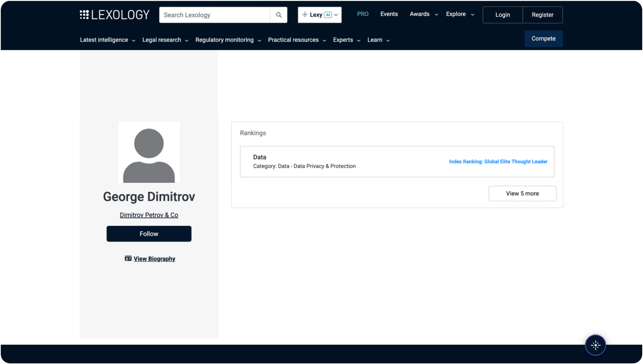Expand the Awards menu
643x364 pixels.
coord(424,14)
